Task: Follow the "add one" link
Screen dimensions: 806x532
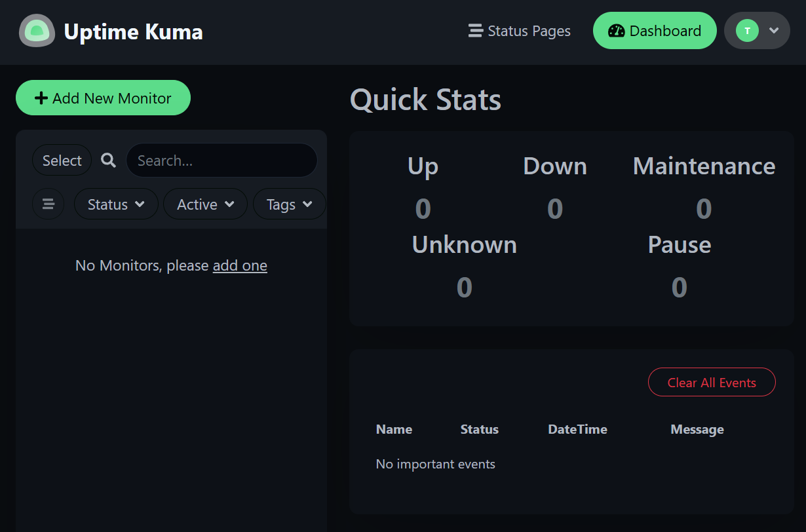Action: [240, 265]
